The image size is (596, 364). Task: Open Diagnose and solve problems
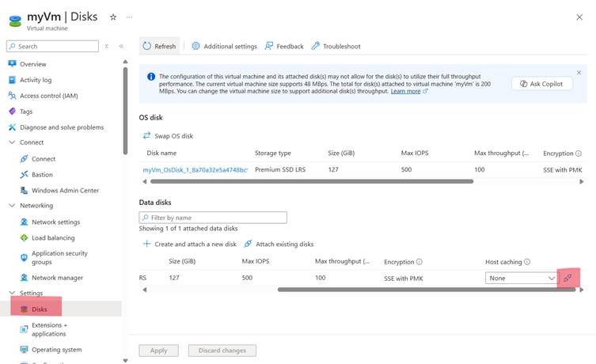pyautogui.click(x=62, y=127)
